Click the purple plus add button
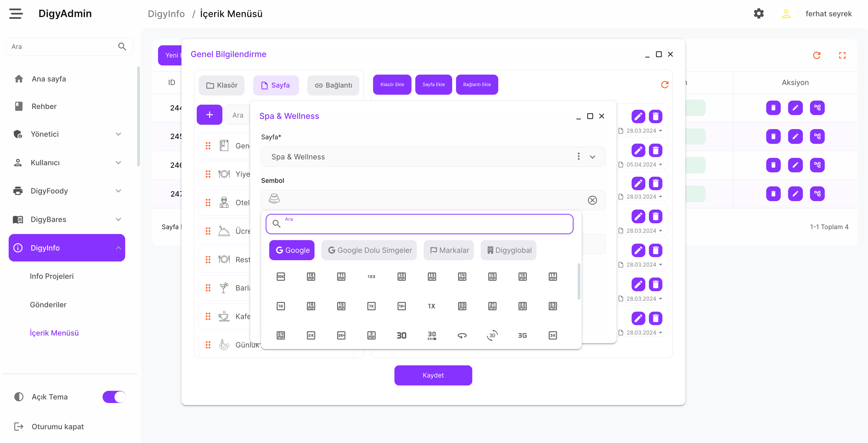868x443 pixels. pos(209,115)
